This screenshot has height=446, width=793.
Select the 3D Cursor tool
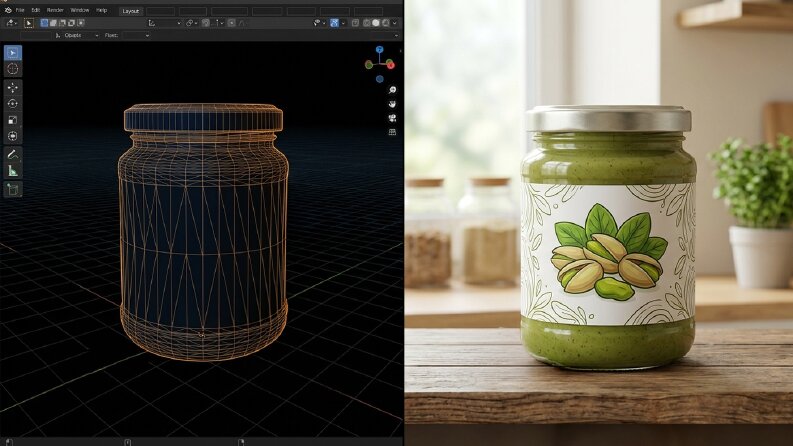(x=13, y=69)
